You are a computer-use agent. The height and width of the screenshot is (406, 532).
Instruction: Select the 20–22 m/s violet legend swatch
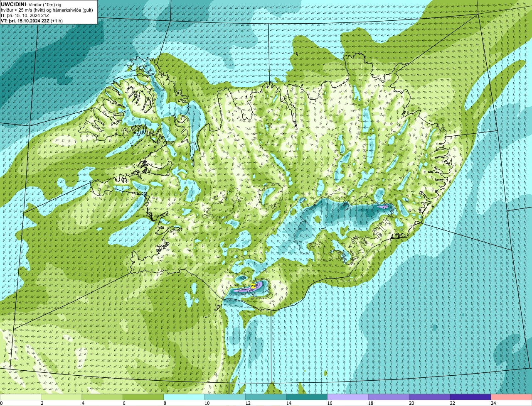point(430,397)
